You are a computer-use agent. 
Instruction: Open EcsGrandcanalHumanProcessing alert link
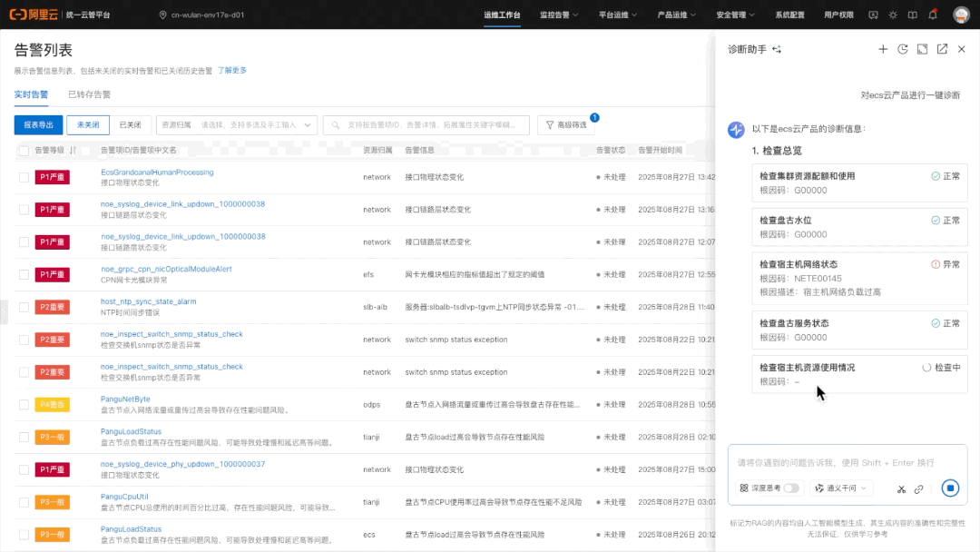[157, 172]
